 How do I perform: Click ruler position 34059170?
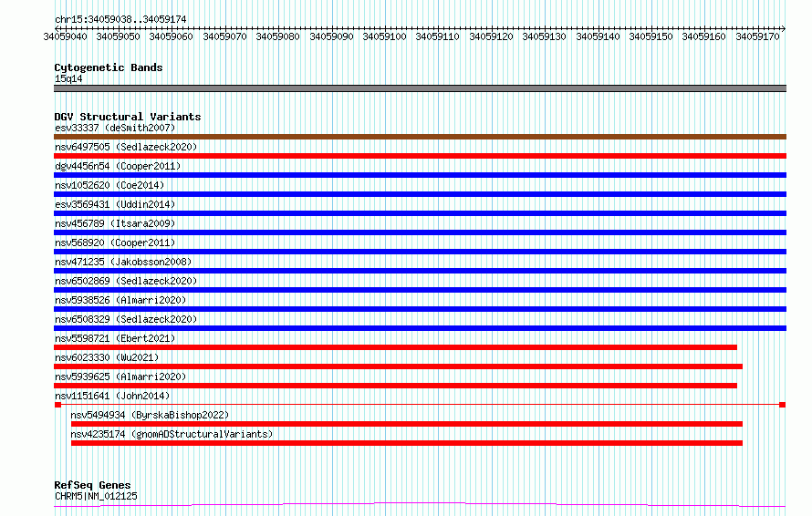point(757,36)
